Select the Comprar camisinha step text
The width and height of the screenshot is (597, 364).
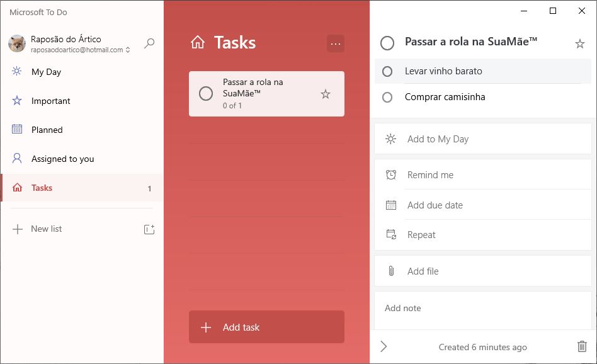[445, 97]
